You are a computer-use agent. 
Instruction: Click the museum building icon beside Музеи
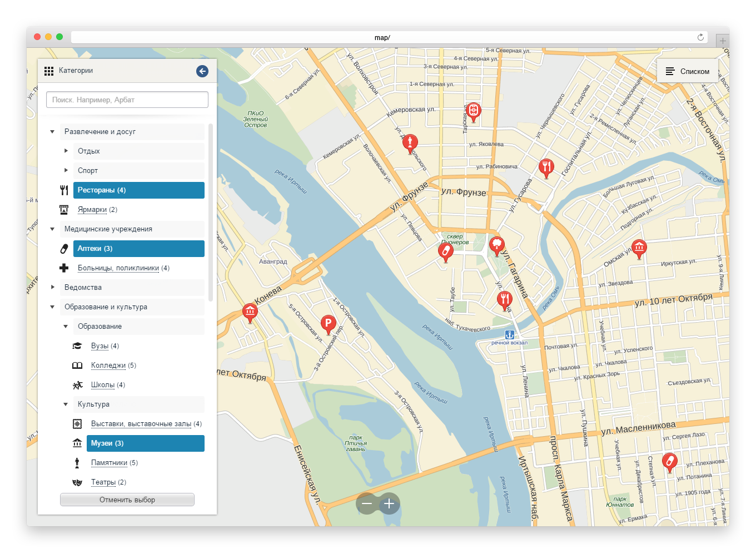[77, 443]
